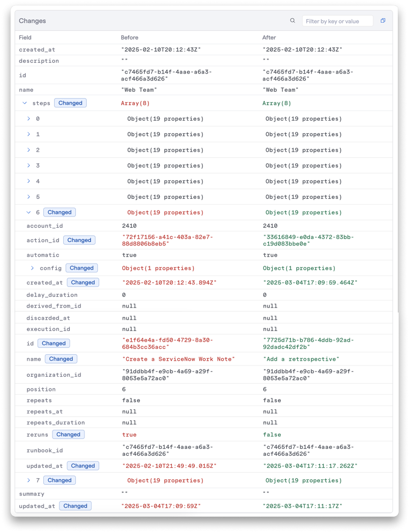
Task: Select the After value 'Add a retrospective'
Action: coord(301,359)
